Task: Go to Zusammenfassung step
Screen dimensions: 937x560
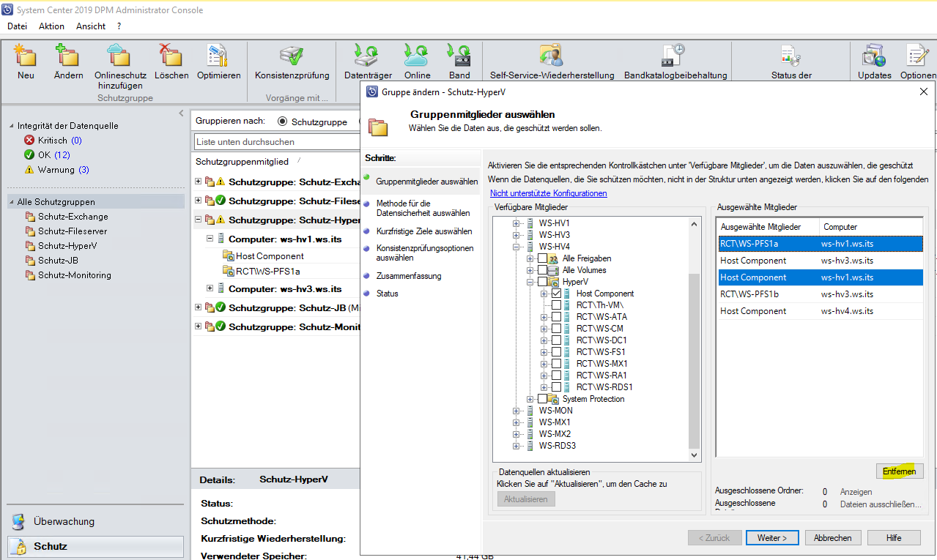Action: (409, 276)
